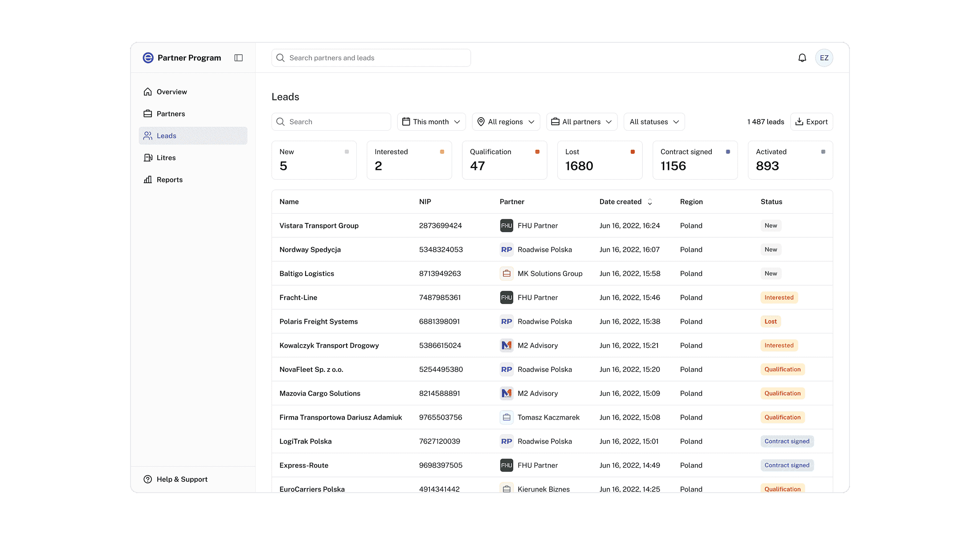The width and height of the screenshot is (980, 535).
Task: Open notifications bell
Action: [x=802, y=58]
